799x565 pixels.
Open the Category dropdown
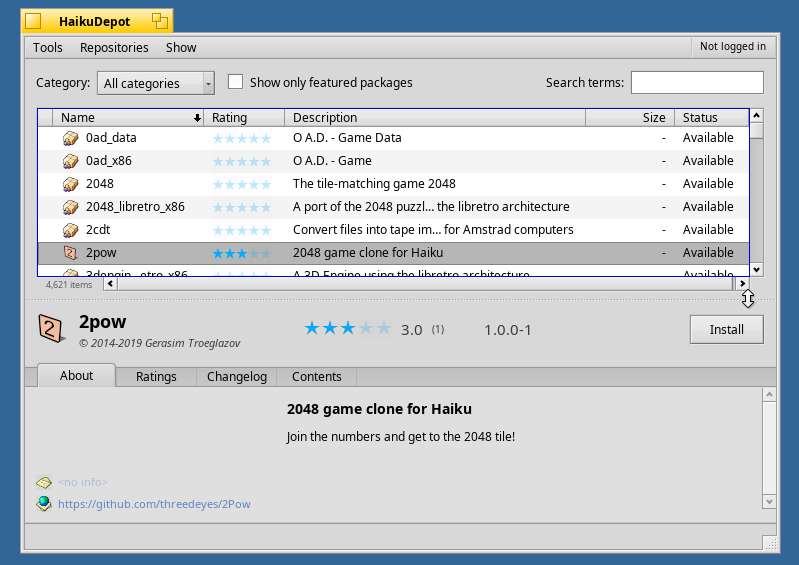click(156, 83)
